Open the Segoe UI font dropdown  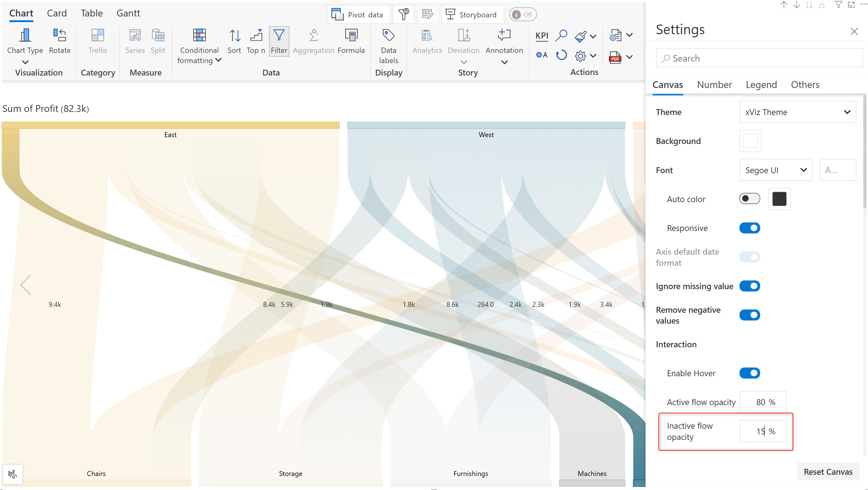click(x=775, y=170)
